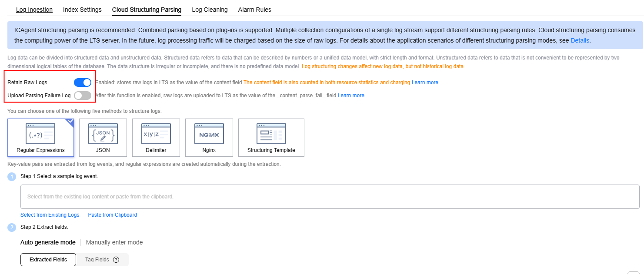Choose the Structuring Template icon

(x=271, y=134)
